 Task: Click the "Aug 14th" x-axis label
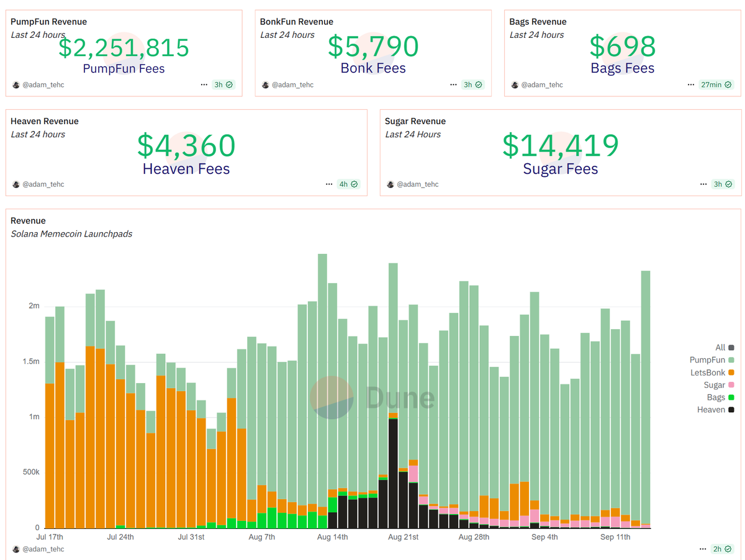point(333,537)
